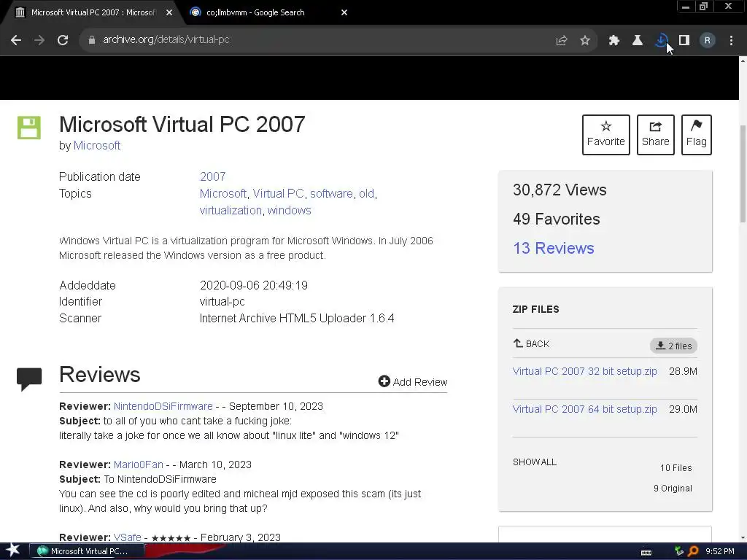Open the 2007 publication date link
747x560 pixels.
tap(212, 176)
